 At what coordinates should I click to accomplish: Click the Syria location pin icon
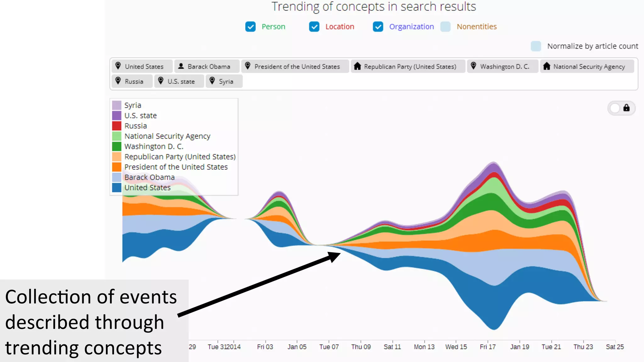(x=212, y=81)
